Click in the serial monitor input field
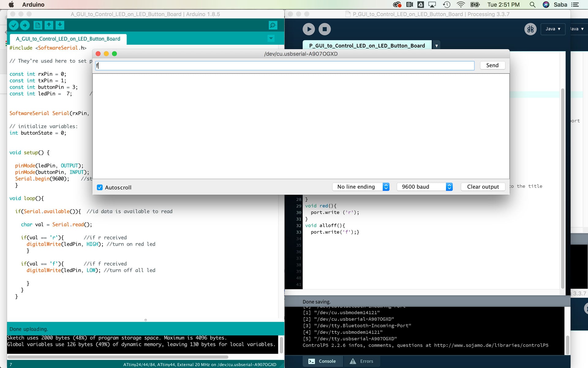This screenshot has height=368, width=588. point(285,65)
